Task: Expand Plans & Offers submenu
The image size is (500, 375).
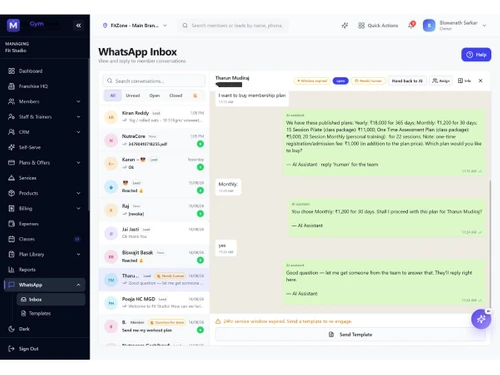Action: pyautogui.click(x=78, y=163)
